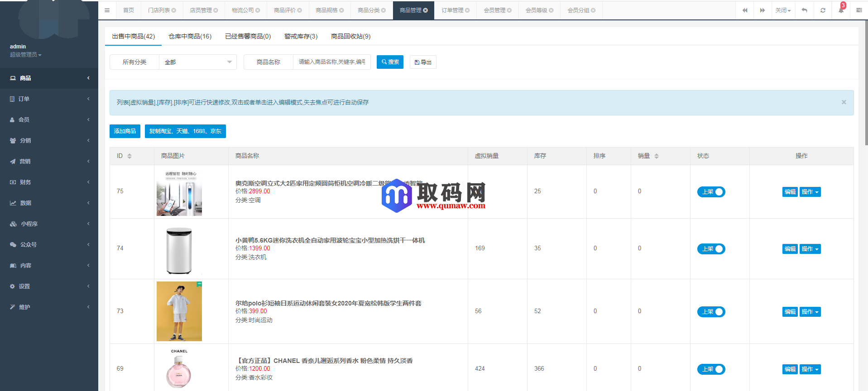The height and width of the screenshot is (391, 868).
Task: Open the 全部 category dropdown
Action: point(198,62)
